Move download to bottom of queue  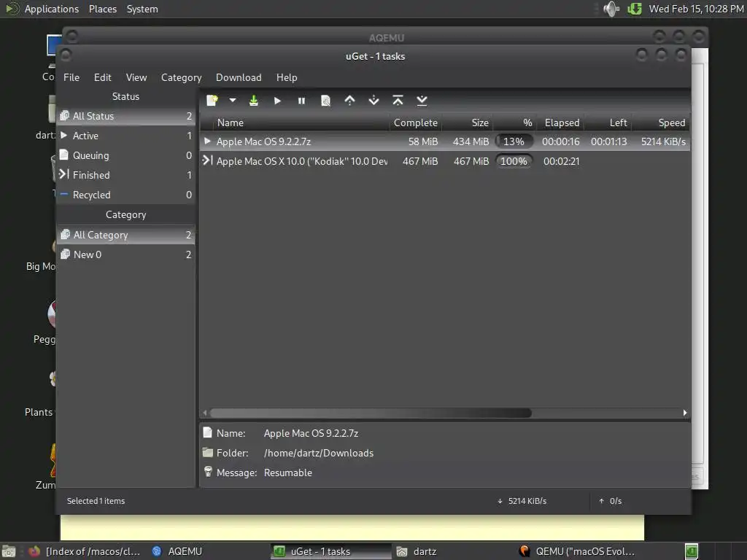[422, 101]
